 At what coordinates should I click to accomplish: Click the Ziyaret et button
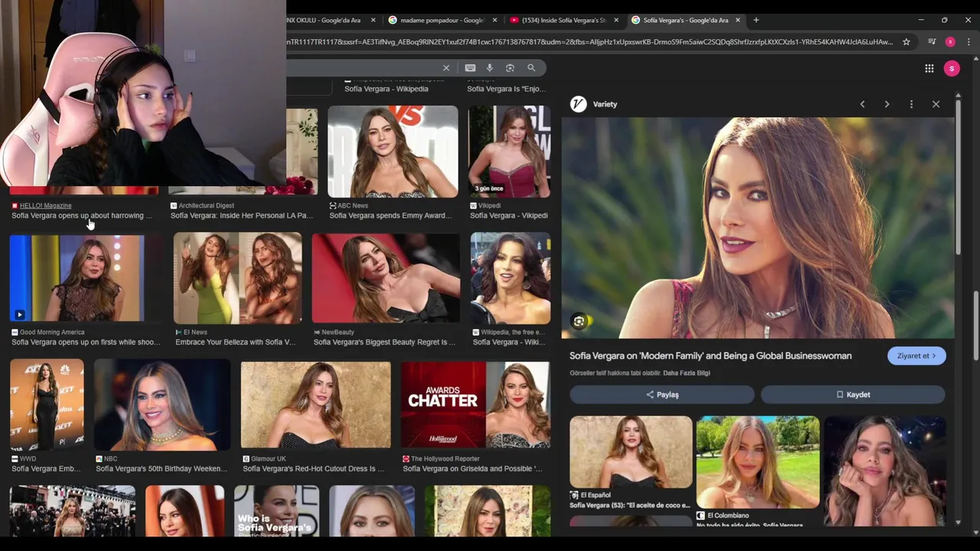pos(916,356)
